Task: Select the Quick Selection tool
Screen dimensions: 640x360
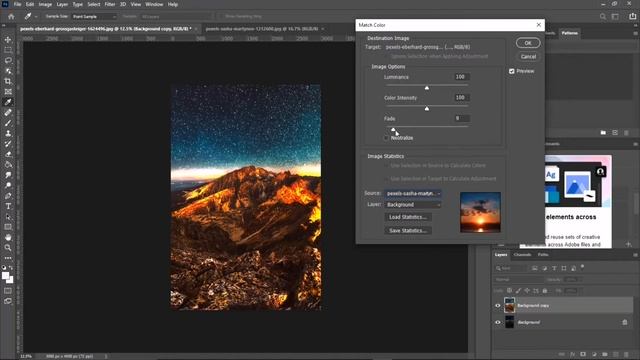Action: tap(8, 71)
